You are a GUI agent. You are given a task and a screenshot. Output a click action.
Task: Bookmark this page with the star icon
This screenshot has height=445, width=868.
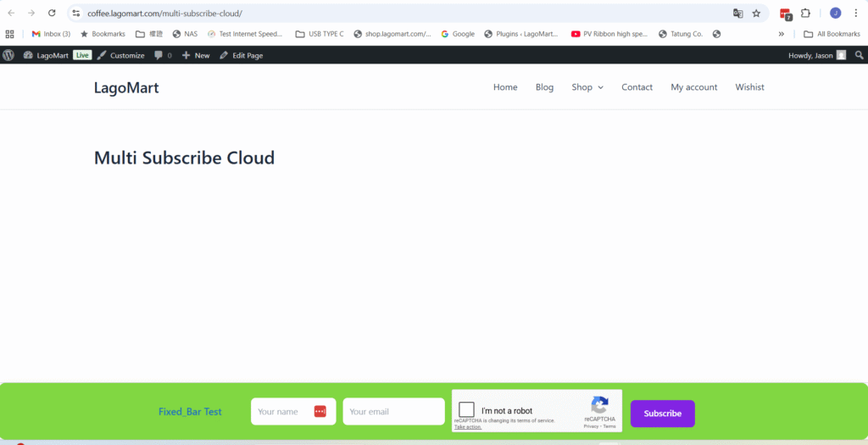pos(756,14)
